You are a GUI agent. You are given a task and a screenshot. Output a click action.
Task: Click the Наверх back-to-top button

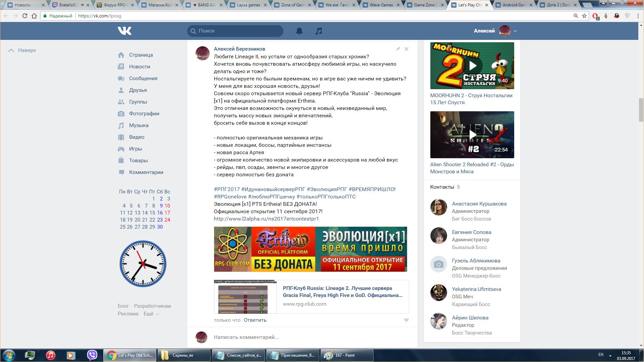point(22,50)
